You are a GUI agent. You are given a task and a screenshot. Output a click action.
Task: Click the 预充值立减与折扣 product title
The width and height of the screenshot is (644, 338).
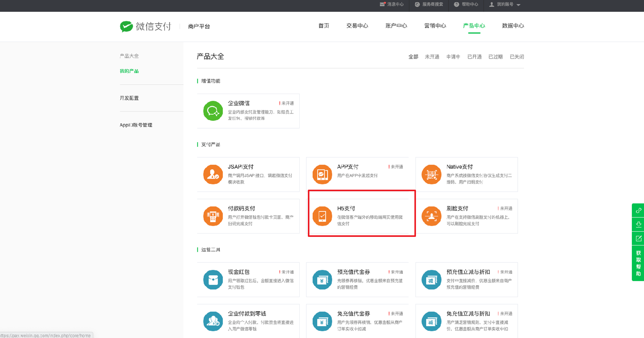(x=468, y=272)
